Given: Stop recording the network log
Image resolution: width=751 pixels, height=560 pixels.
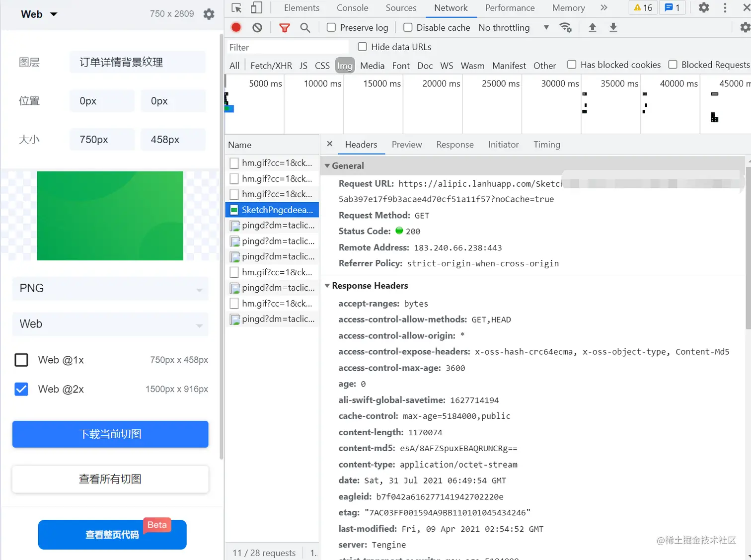Looking at the screenshot, I should (x=236, y=27).
